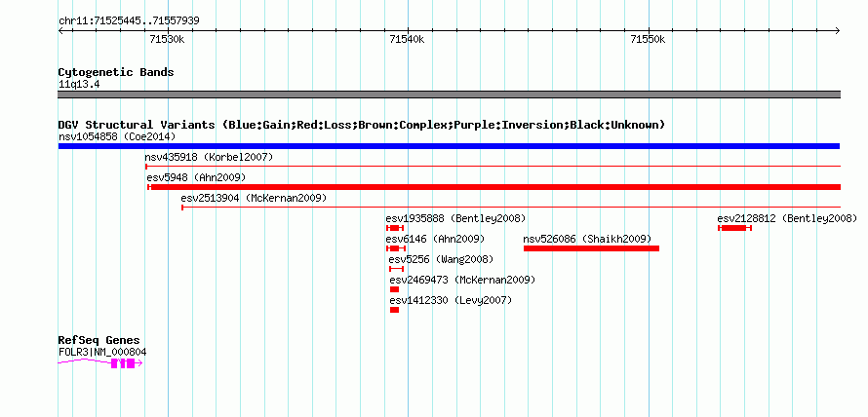This screenshot has height=417, width=868.
Task: Open the nsv526086 (Shaikh2009) label
Action: point(587,239)
